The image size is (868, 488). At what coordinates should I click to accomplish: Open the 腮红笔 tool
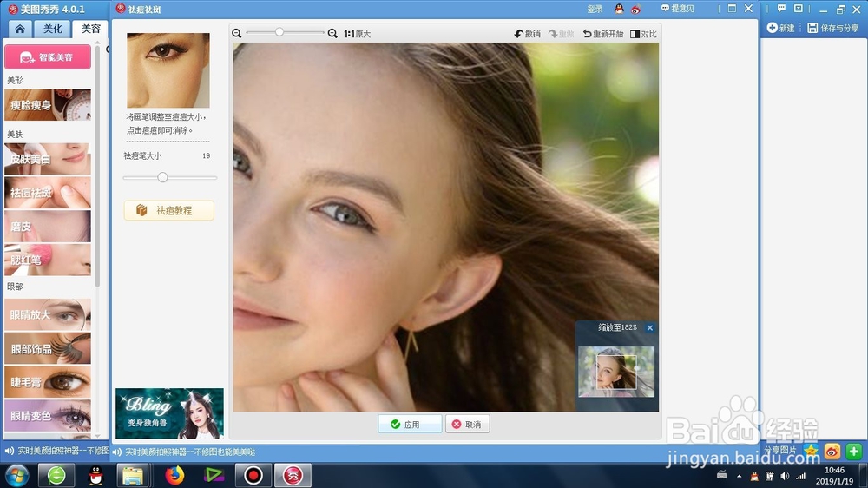48,260
